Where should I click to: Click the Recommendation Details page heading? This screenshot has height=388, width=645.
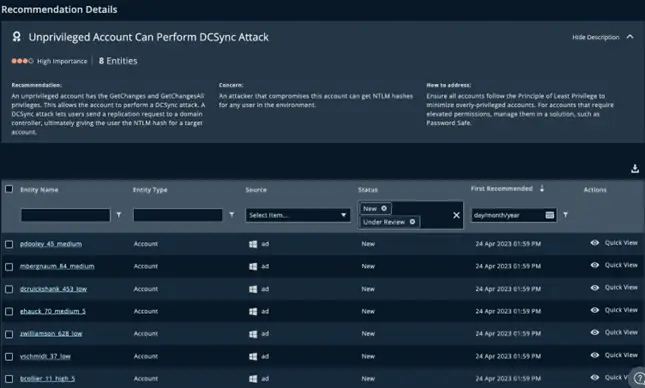[59, 9]
